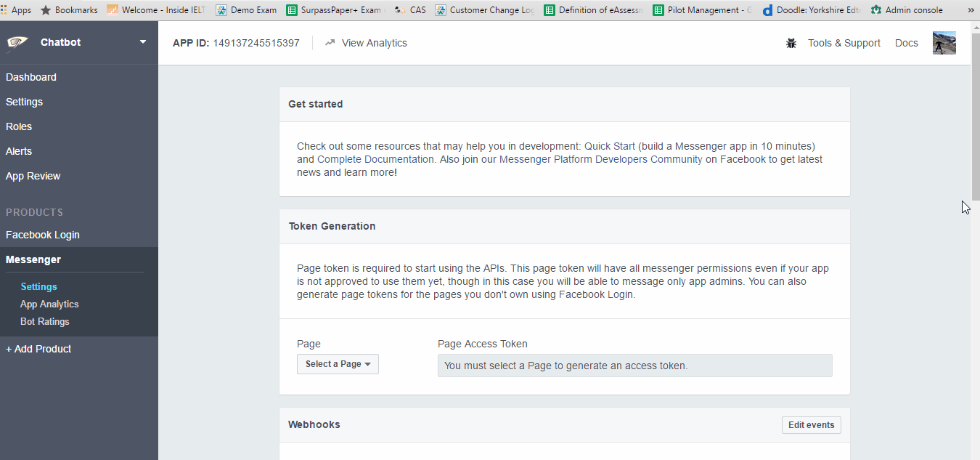Viewport: 980px width, 460px height.
Task: Open Messenger Settings sub-item
Action: pyautogui.click(x=39, y=287)
